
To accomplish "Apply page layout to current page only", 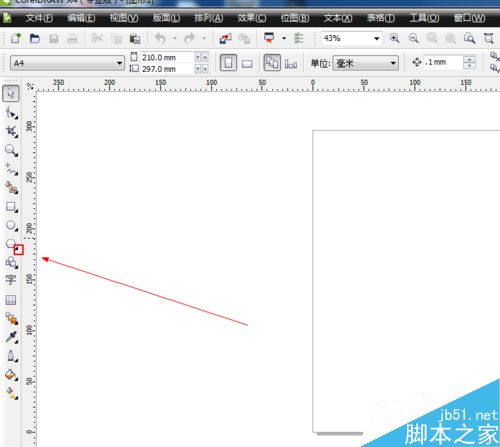I will pyautogui.click(x=291, y=63).
